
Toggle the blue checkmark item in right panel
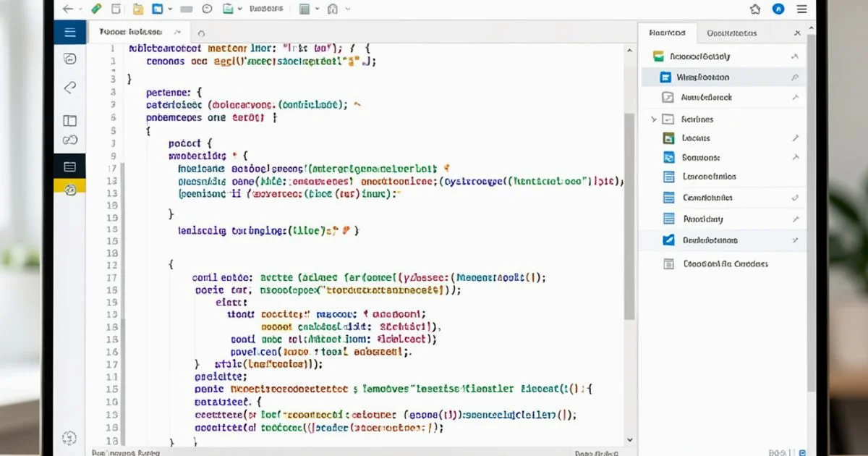tap(668, 240)
